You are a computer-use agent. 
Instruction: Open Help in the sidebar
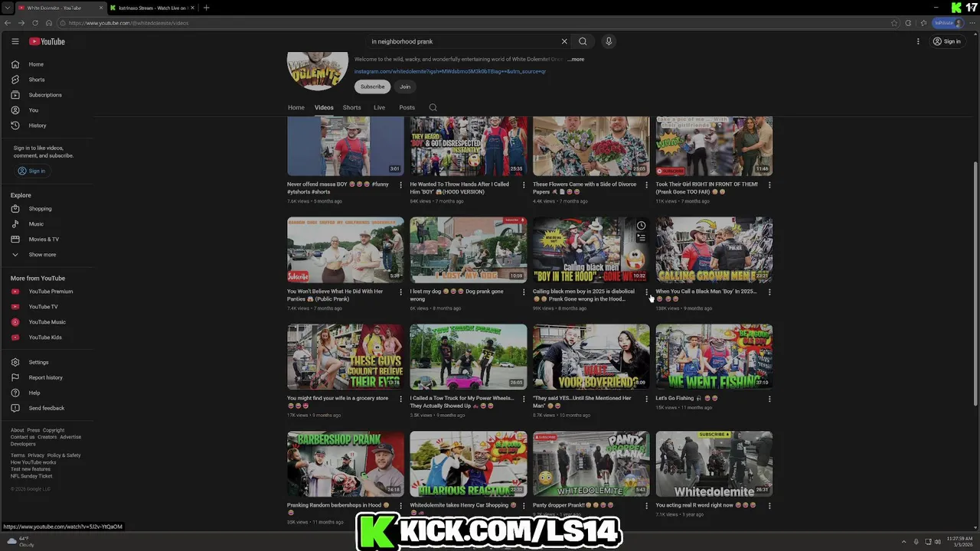pyautogui.click(x=47, y=393)
